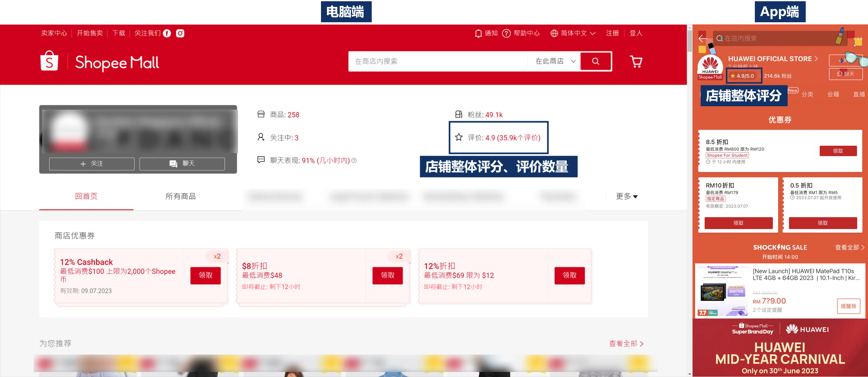This screenshot has height=377, width=868.
Task: Open the three-dot menu in the app header
Action: pyautogui.click(x=858, y=38)
